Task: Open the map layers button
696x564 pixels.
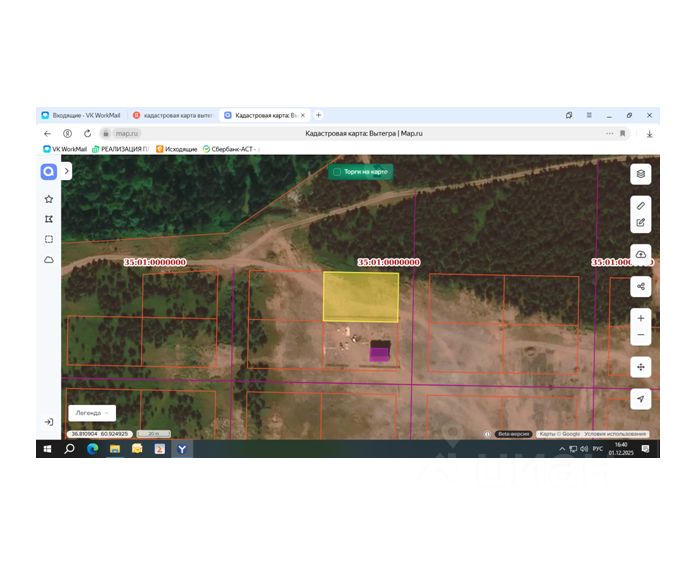Action: (x=641, y=174)
